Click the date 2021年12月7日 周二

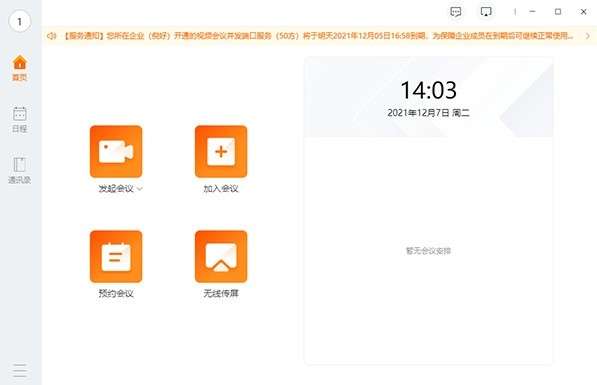pos(428,113)
